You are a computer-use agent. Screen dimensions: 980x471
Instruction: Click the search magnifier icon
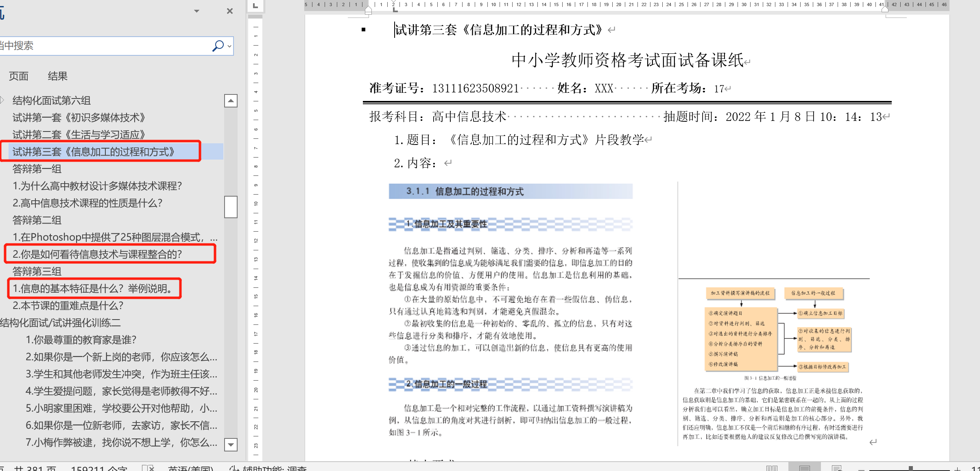(218, 46)
